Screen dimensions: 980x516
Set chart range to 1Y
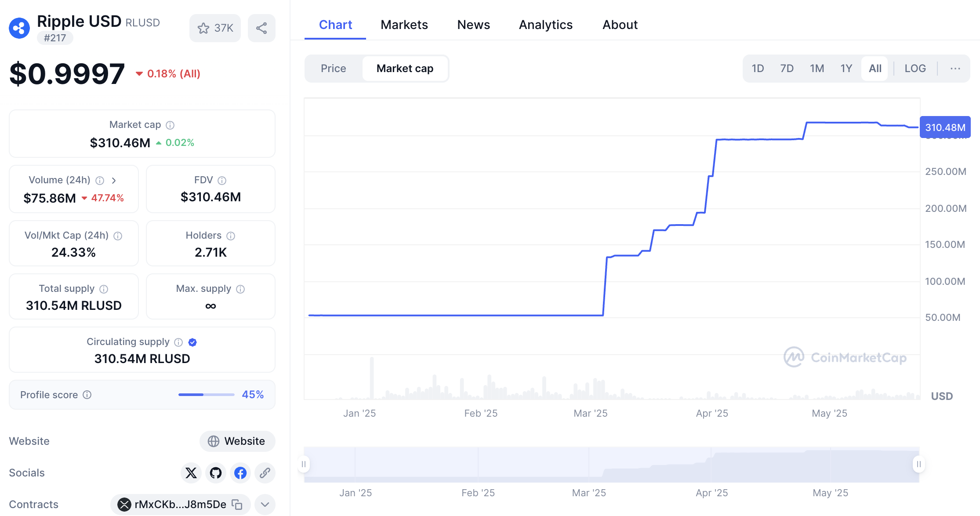click(x=846, y=69)
